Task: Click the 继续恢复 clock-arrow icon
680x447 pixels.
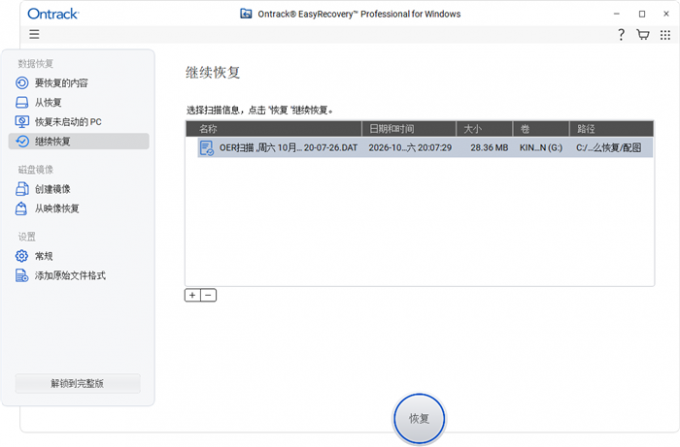Action: click(22, 141)
